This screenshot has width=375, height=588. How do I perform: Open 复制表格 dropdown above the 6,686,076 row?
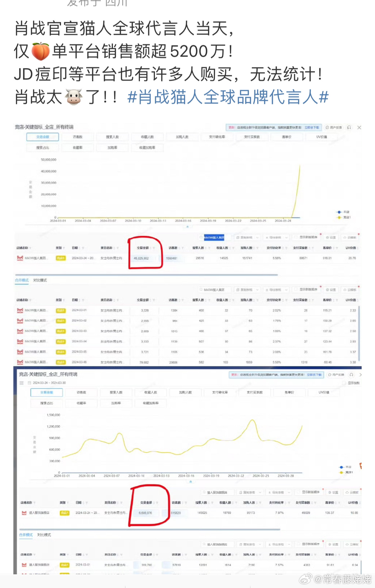[250, 492]
